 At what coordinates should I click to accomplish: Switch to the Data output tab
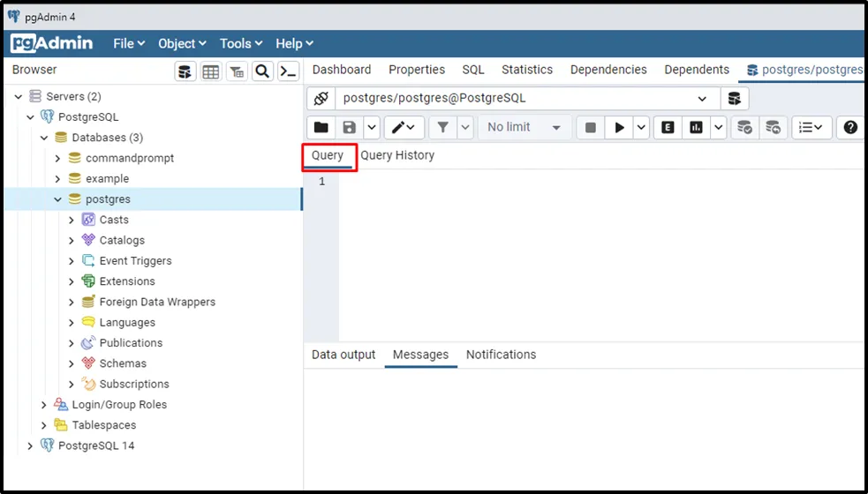(x=343, y=355)
